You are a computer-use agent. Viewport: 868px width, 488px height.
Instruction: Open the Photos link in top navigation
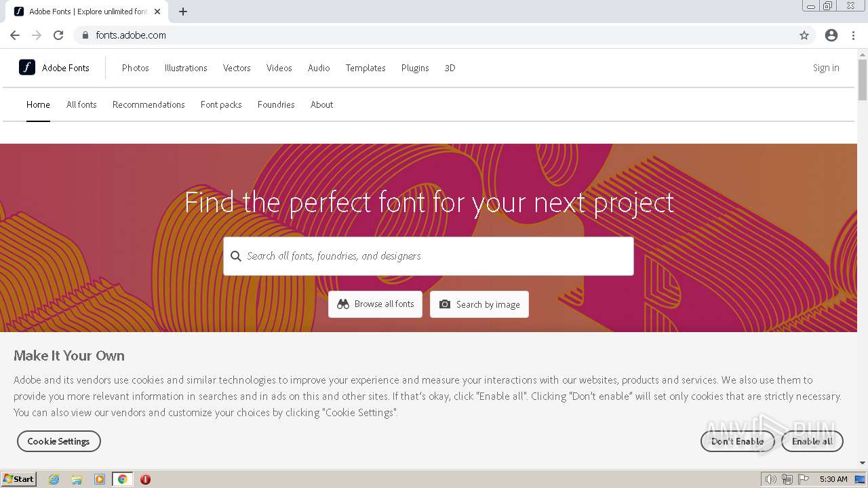(136, 68)
